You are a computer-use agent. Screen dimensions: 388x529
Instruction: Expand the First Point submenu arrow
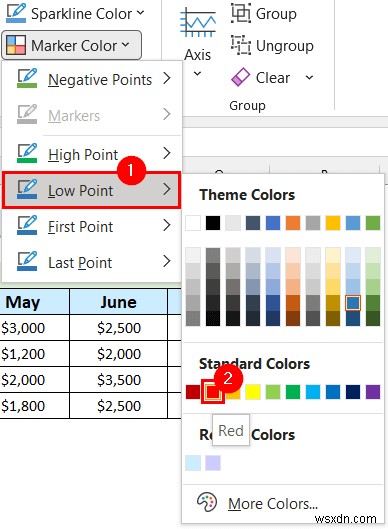167,225
